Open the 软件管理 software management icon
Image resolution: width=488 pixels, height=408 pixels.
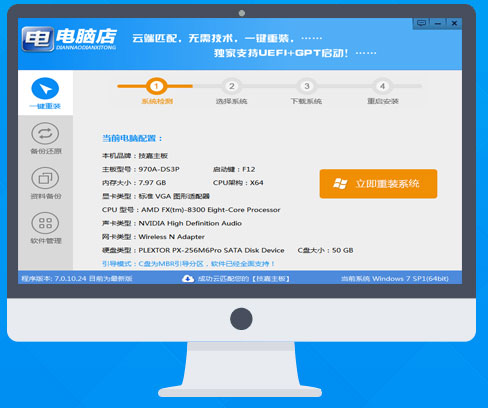[x=45, y=223]
